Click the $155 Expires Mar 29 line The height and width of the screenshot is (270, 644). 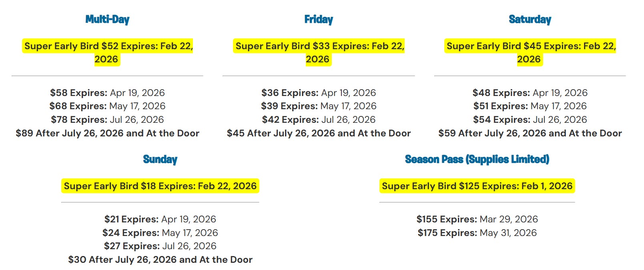(x=477, y=219)
